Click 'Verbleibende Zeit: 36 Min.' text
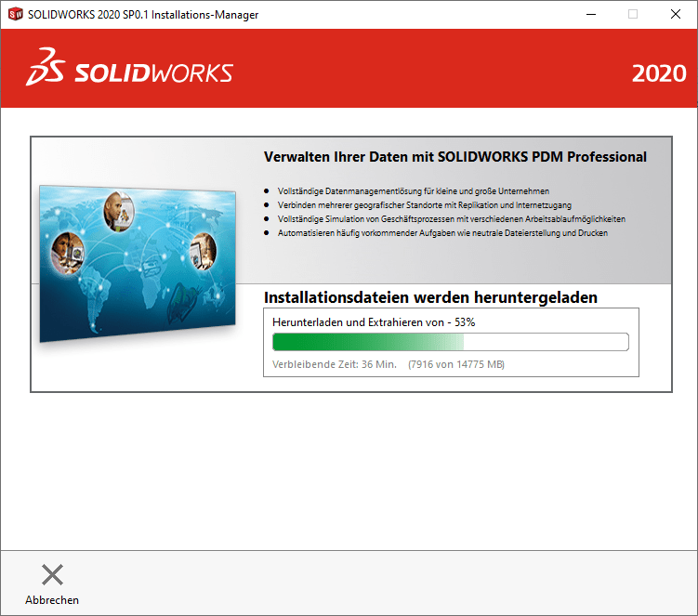This screenshot has width=698, height=616. [x=335, y=364]
